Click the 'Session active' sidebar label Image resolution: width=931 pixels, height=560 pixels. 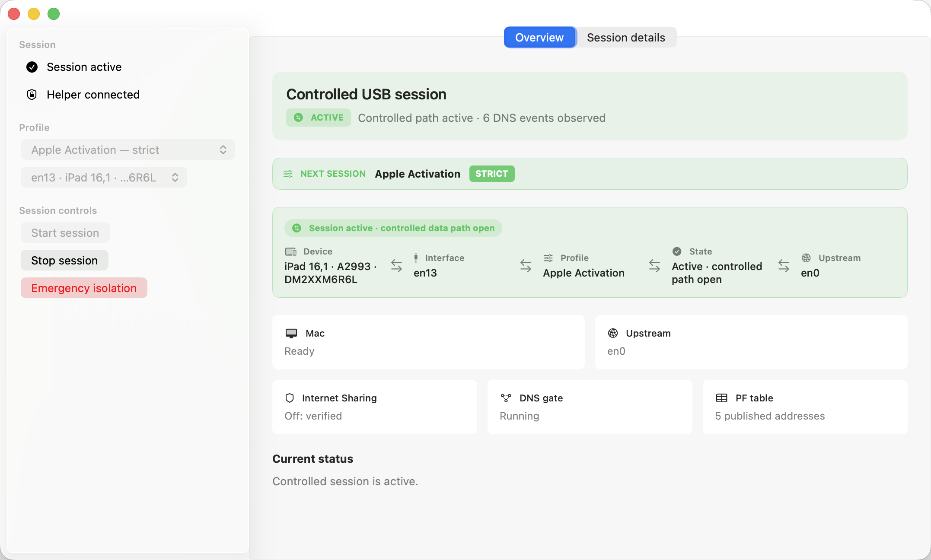coord(84,67)
